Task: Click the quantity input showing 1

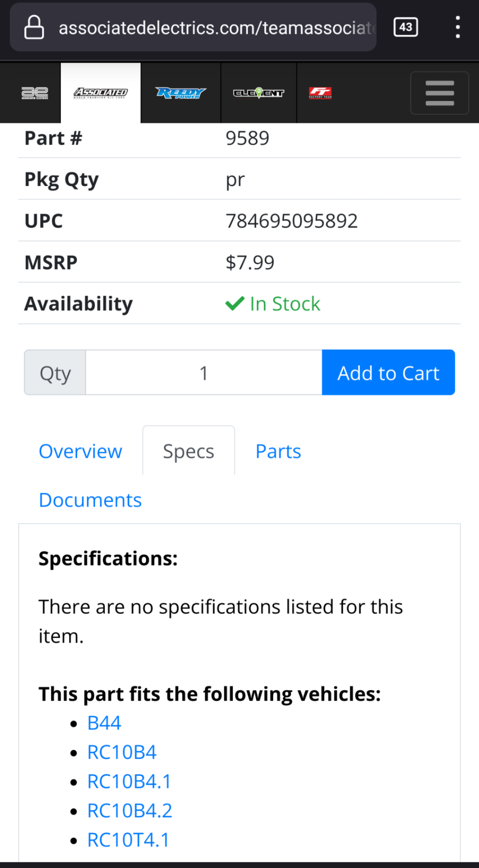Action: [x=204, y=373]
